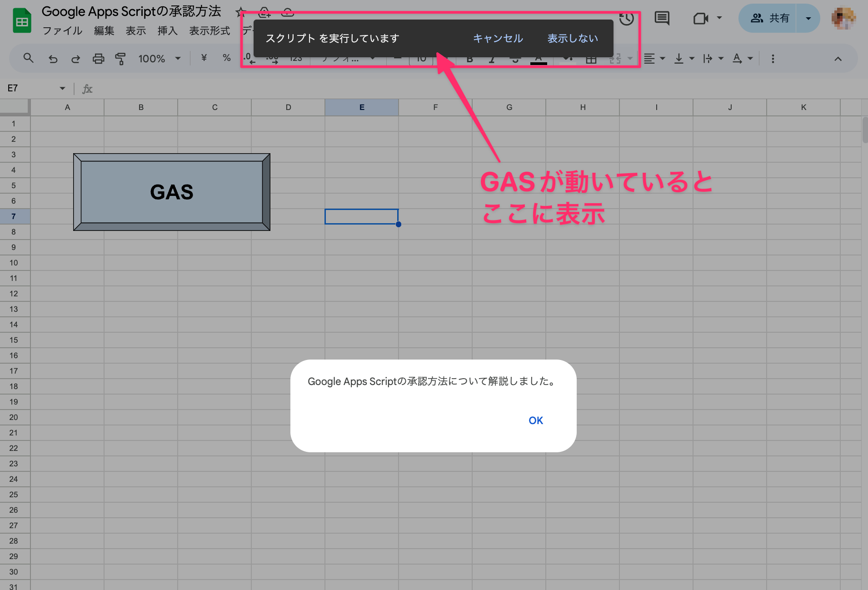Click the vertical scrollbar thumb
This screenshot has height=590, width=868.
(864, 130)
